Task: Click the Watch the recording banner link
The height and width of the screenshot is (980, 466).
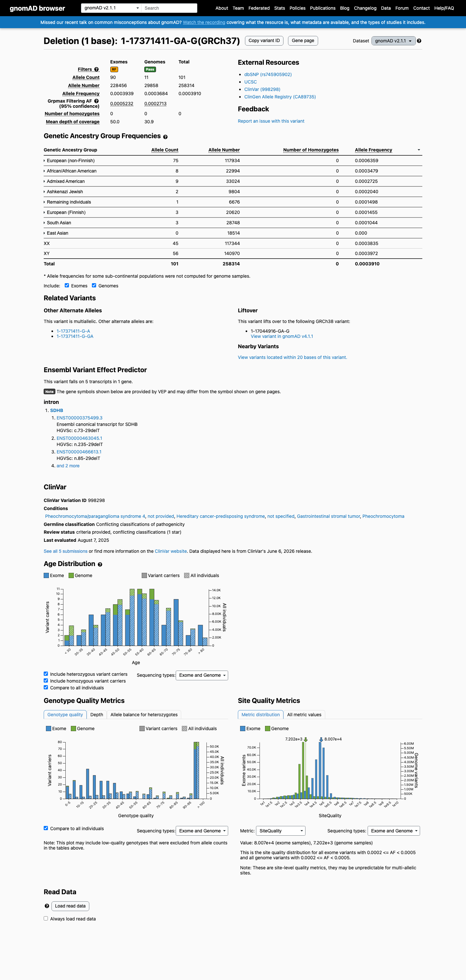Action: pyautogui.click(x=204, y=22)
